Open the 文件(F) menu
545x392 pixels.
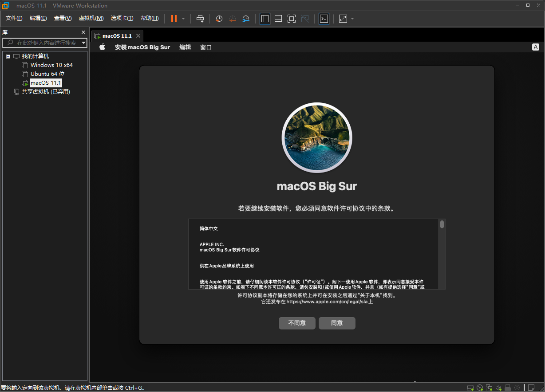pos(14,18)
